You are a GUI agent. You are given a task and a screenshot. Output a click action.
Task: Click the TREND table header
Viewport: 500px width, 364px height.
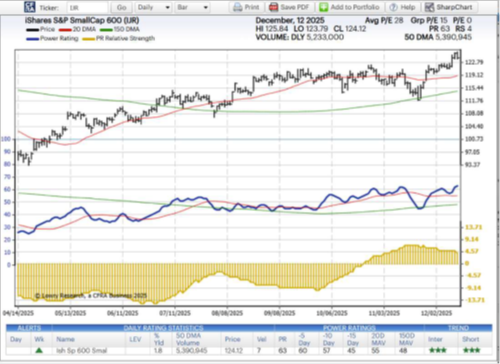click(x=458, y=328)
